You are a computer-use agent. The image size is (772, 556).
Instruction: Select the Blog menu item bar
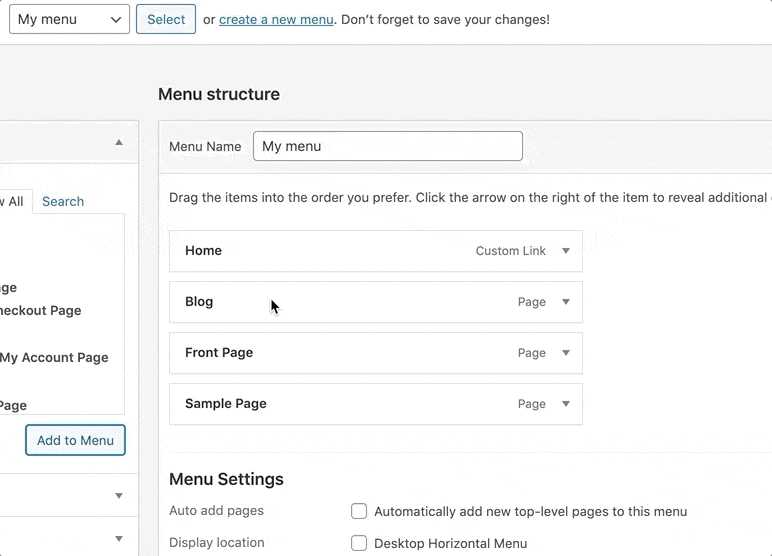tap(376, 302)
